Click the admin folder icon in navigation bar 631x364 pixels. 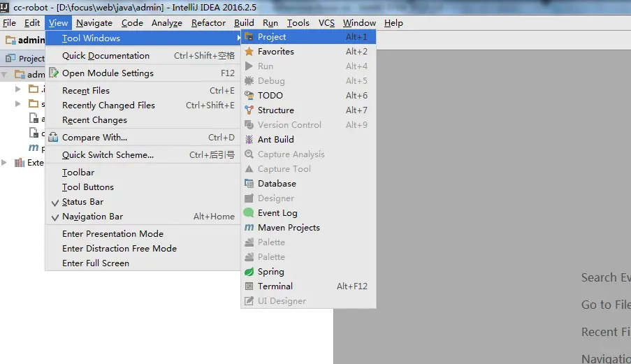[10, 40]
